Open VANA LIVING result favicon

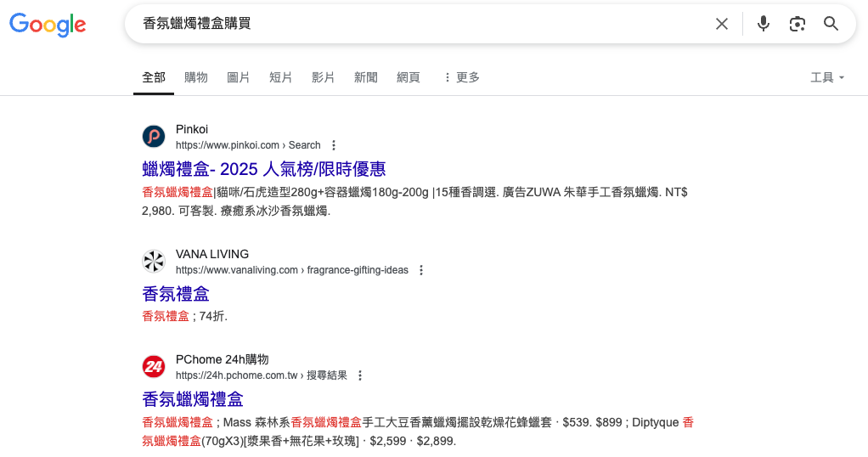tap(154, 262)
